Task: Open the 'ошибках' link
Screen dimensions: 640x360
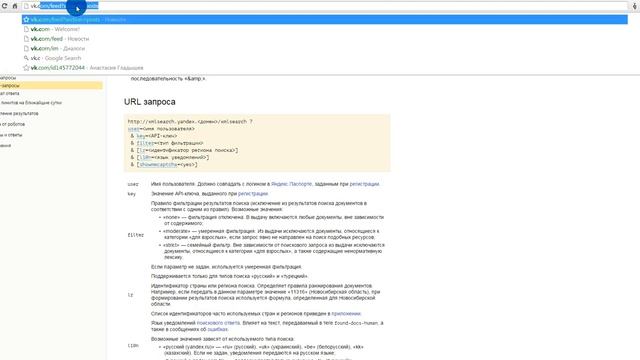Action: [218, 329]
